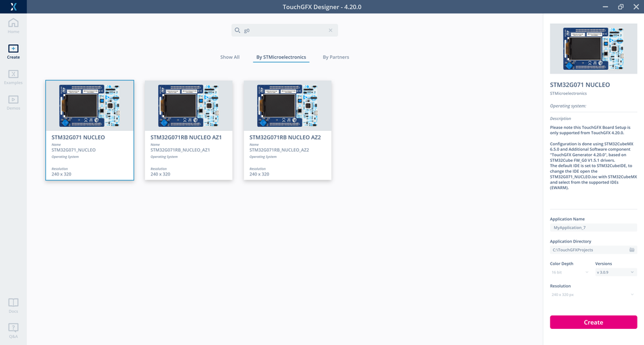Minimize the TouchGFX Designer window
The image size is (644, 345).
(x=605, y=6)
